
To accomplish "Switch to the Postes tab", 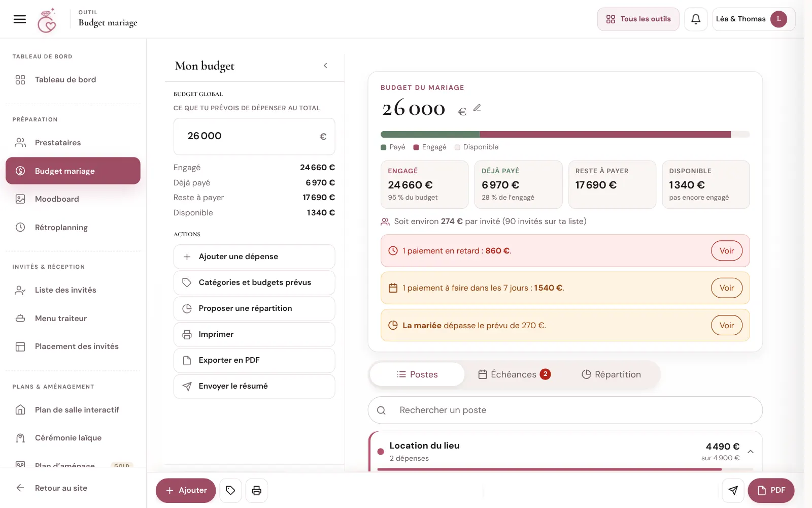I will tap(417, 374).
